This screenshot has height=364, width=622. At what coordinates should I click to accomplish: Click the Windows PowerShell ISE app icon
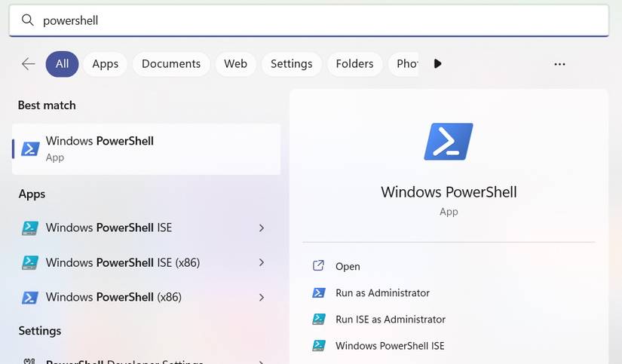point(29,228)
